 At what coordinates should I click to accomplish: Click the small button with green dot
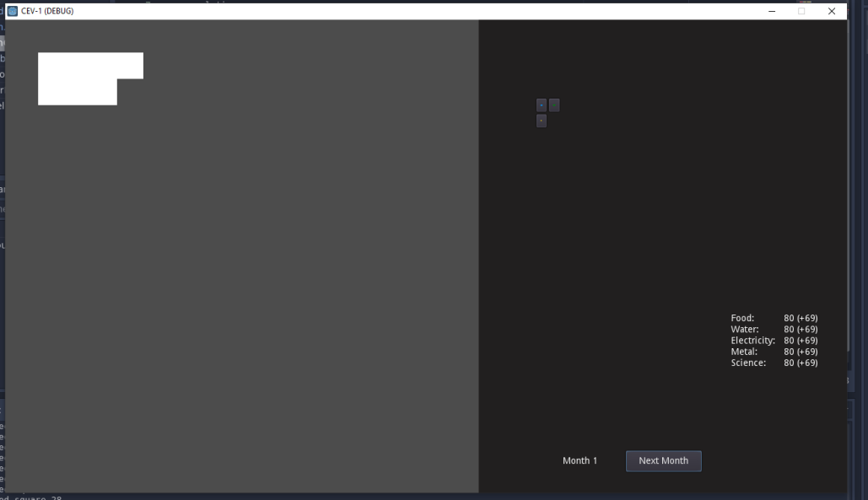[554, 105]
